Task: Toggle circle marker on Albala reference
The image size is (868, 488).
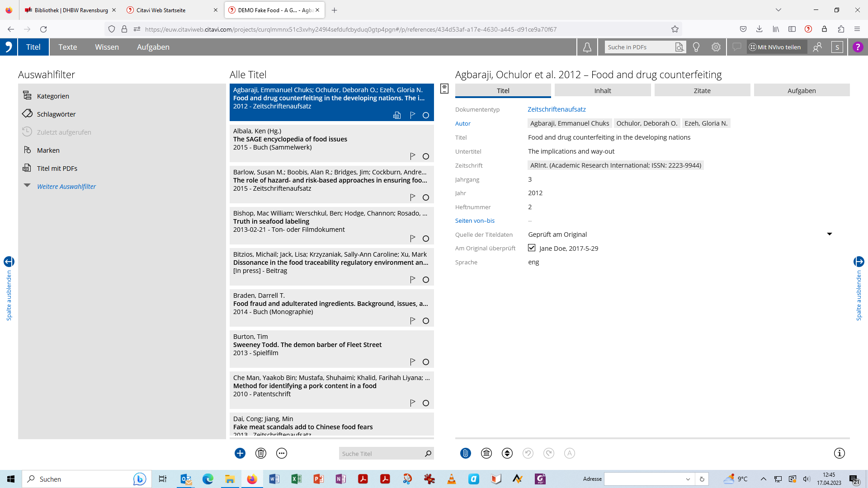Action: point(426,156)
